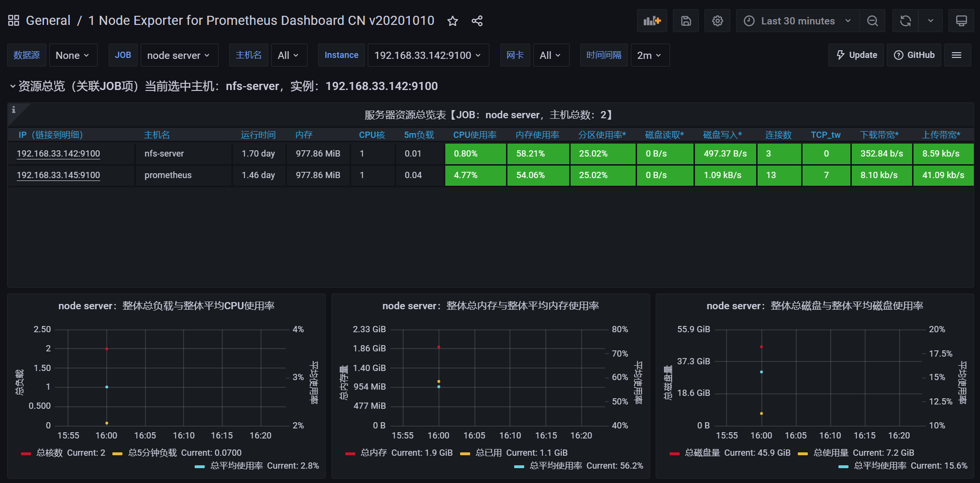
Task: Change the 2m interval dropdown
Action: [650, 55]
